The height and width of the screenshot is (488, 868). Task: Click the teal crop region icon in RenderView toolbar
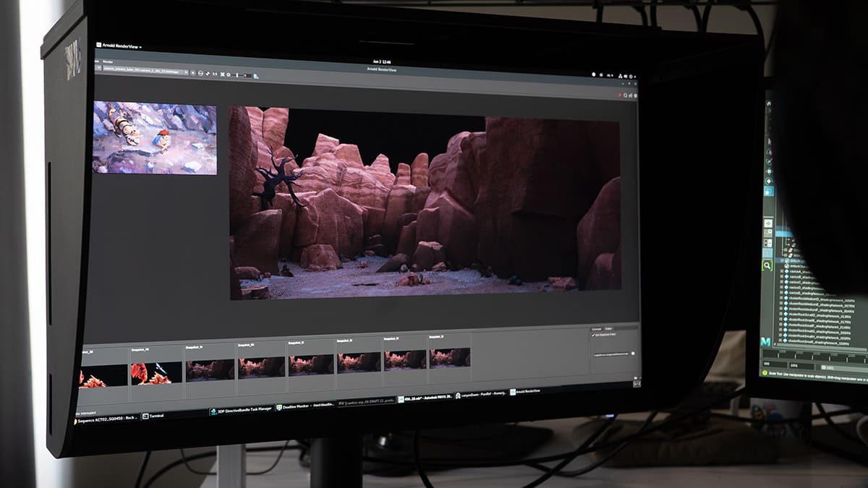pyautogui.click(x=222, y=74)
